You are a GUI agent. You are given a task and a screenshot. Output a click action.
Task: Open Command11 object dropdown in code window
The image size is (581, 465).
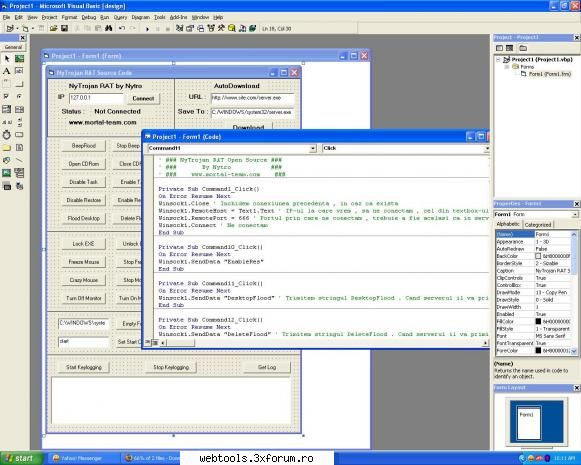pyautogui.click(x=312, y=148)
